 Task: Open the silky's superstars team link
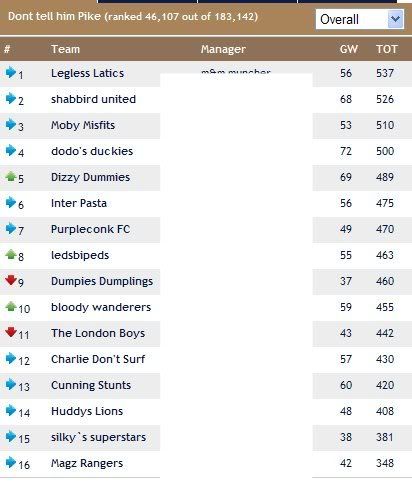(98, 437)
